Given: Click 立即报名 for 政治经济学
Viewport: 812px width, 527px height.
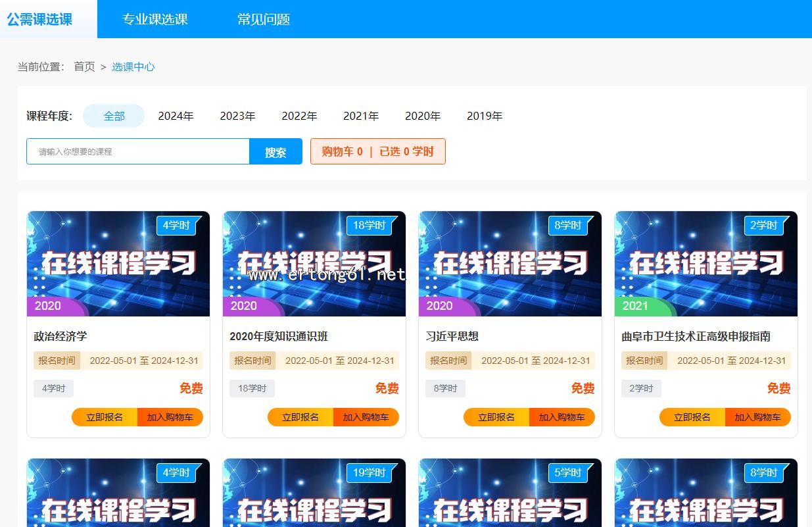Looking at the screenshot, I should click(105, 417).
